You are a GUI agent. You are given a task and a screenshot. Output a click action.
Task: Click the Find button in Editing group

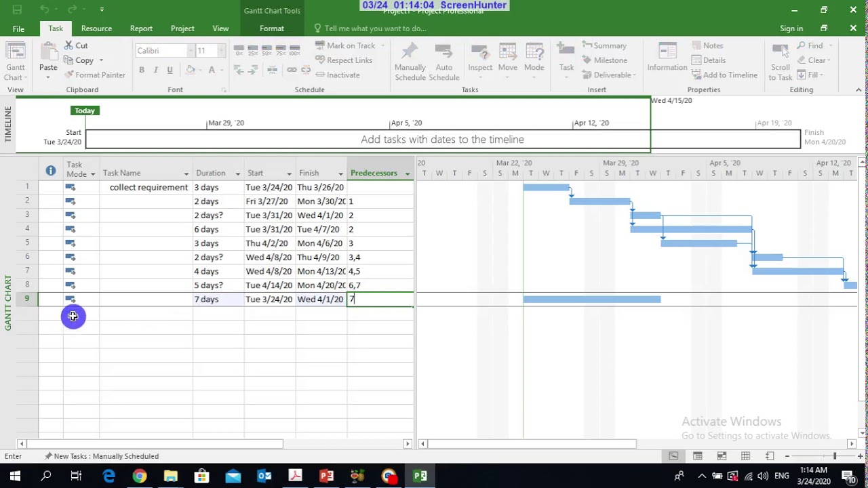click(x=811, y=45)
